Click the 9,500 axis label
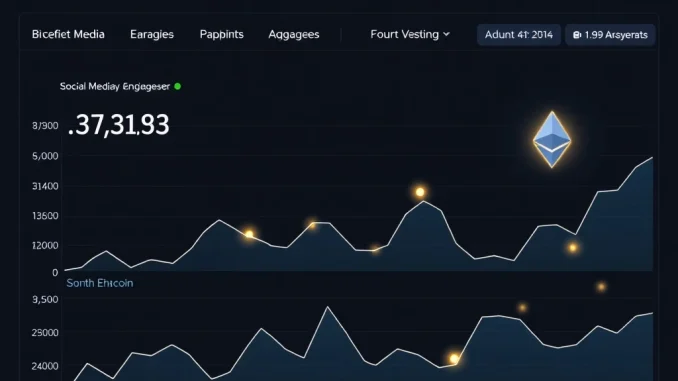678x381 pixels. (x=45, y=299)
